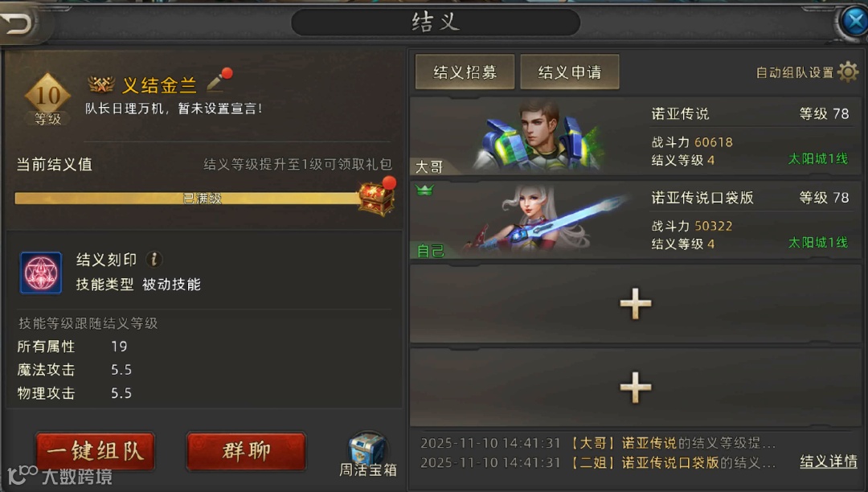Select the 诺亚传说口袋版 自己 member card
Screen dimensions: 868x492
636,219
